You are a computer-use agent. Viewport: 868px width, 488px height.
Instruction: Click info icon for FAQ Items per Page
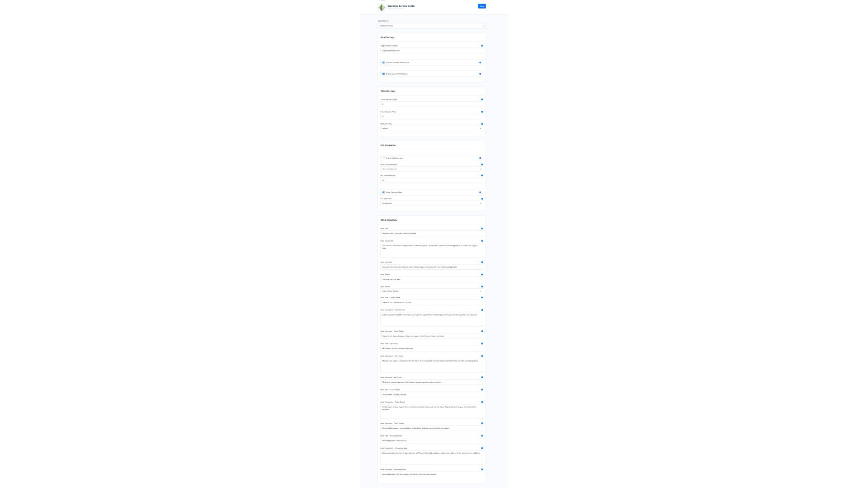(x=482, y=175)
